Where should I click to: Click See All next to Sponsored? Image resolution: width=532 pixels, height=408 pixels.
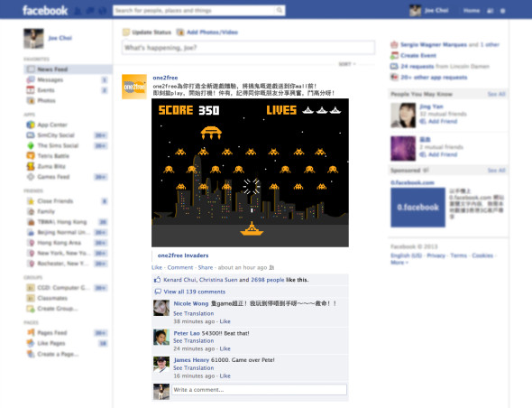pyautogui.click(x=496, y=171)
